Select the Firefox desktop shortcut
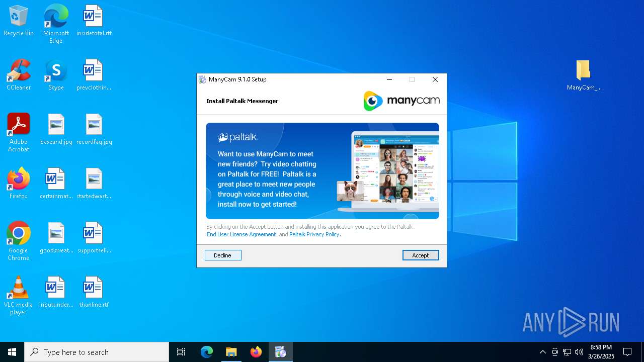This screenshot has width=644, height=362. pos(19,184)
